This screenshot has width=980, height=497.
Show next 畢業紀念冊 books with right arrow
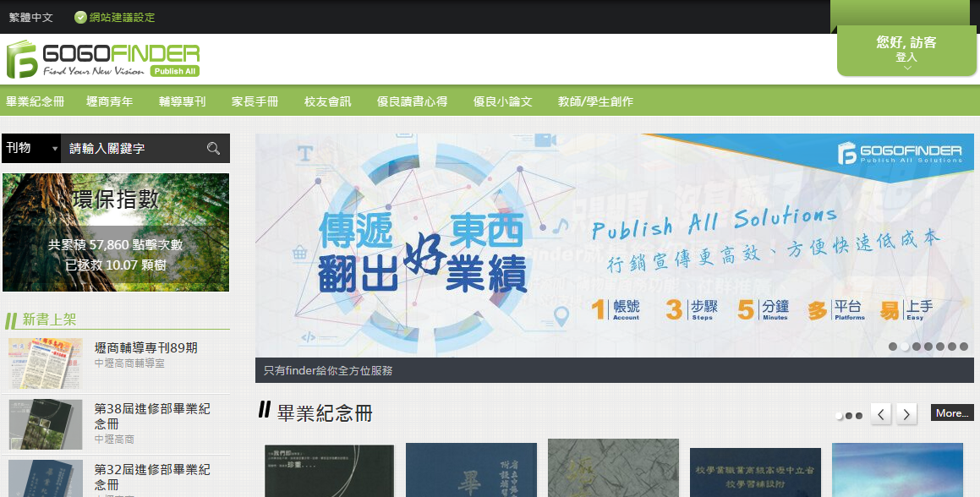pyautogui.click(x=907, y=413)
